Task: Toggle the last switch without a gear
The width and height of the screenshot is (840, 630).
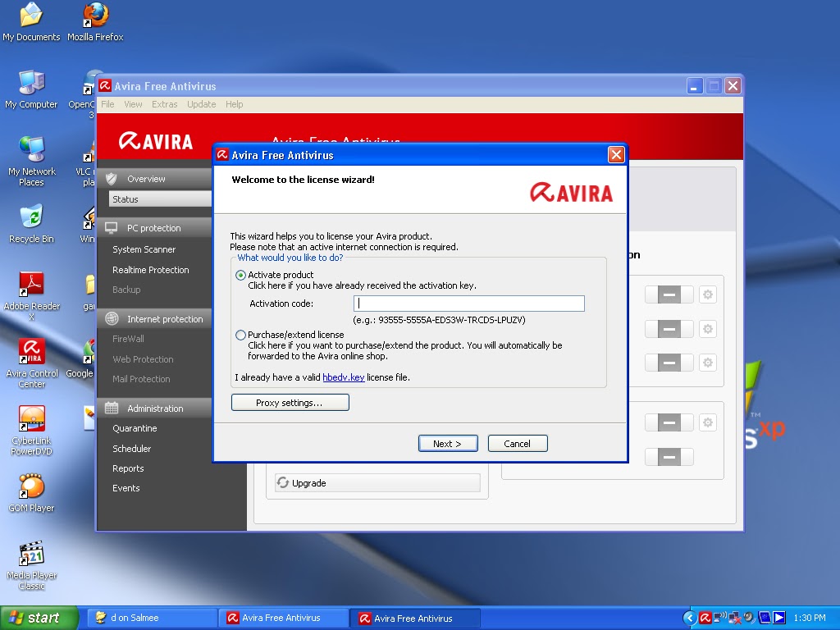Action: point(669,457)
